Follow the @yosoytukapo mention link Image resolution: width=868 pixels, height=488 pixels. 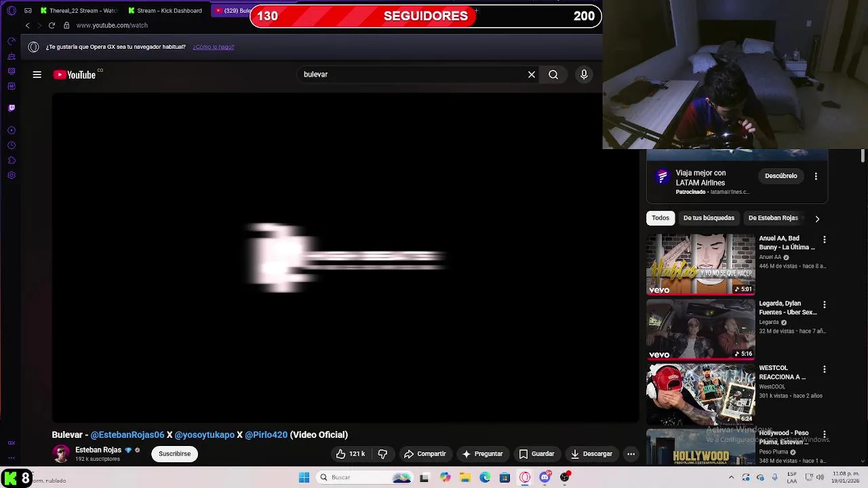coord(204,435)
